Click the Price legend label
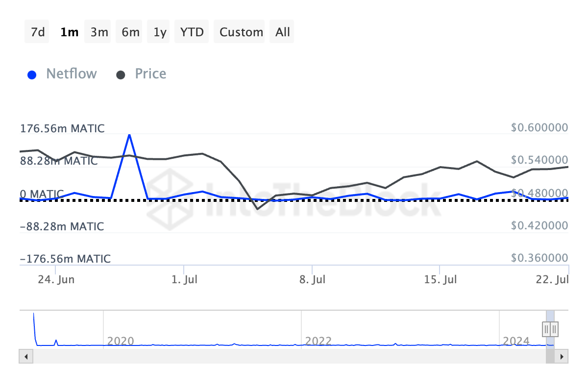This screenshot has width=588, height=392. click(150, 74)
